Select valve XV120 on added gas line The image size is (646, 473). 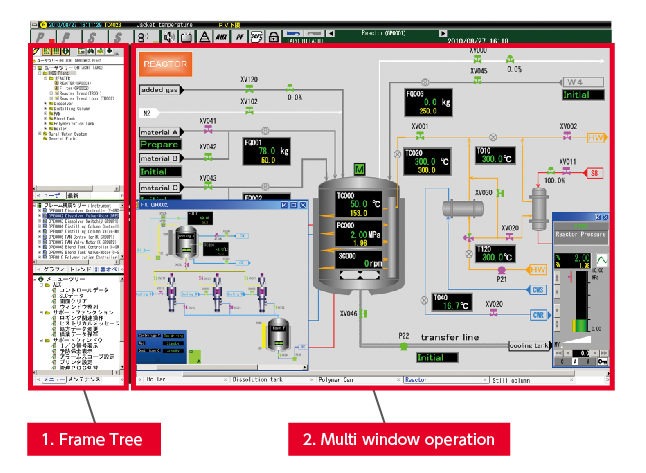(x=246, y=90)
